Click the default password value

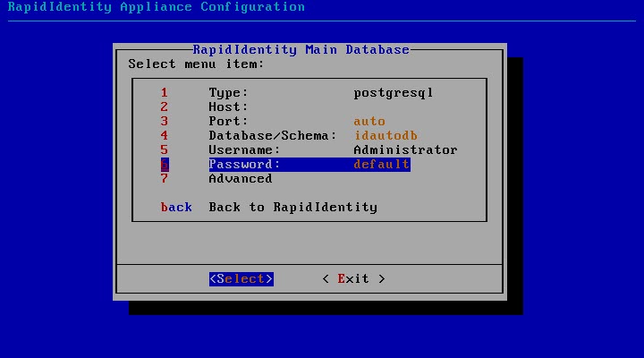[382, 165]
